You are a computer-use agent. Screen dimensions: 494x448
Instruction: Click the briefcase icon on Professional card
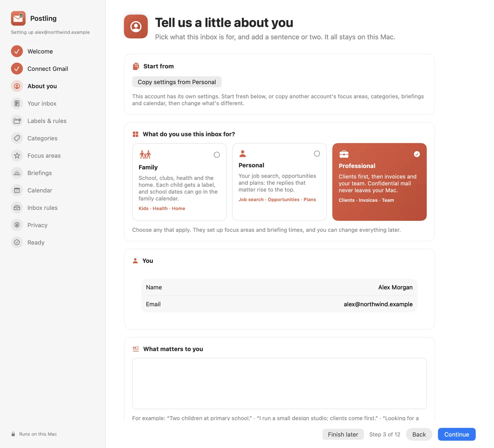point(344,154)
